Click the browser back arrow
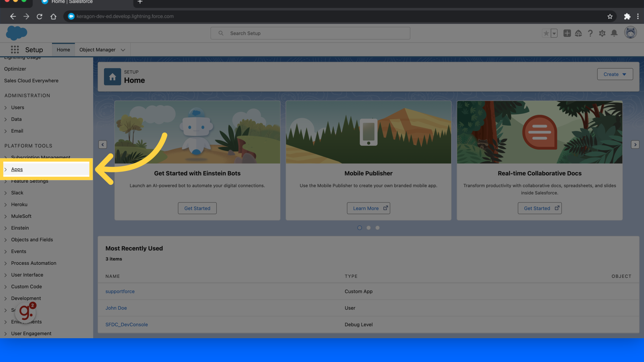 point(13,16)
